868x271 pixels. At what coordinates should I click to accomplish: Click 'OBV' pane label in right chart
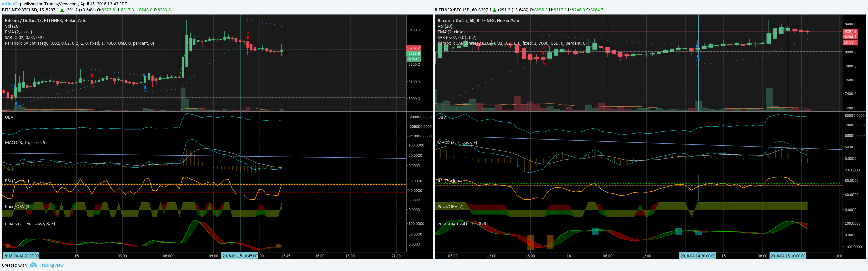coord(442,117)
